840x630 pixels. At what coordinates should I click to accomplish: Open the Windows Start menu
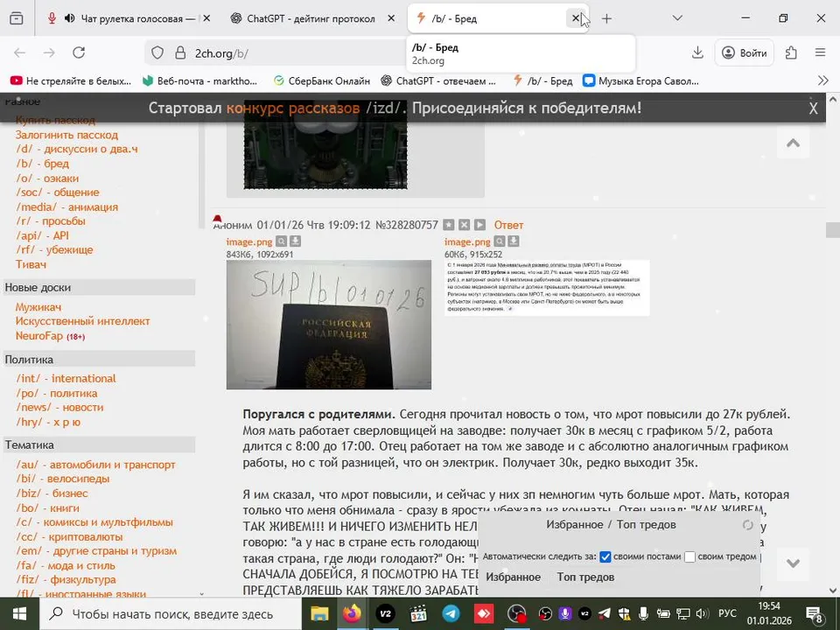tap(19, 614)
